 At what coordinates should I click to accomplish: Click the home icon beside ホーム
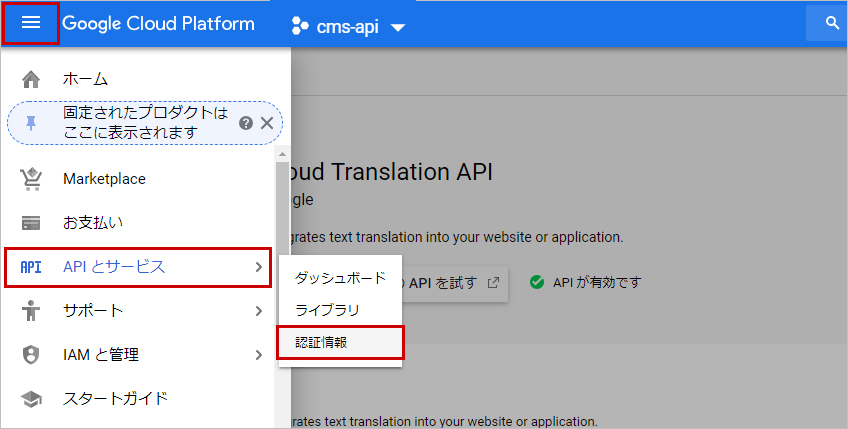pos(31,80)
